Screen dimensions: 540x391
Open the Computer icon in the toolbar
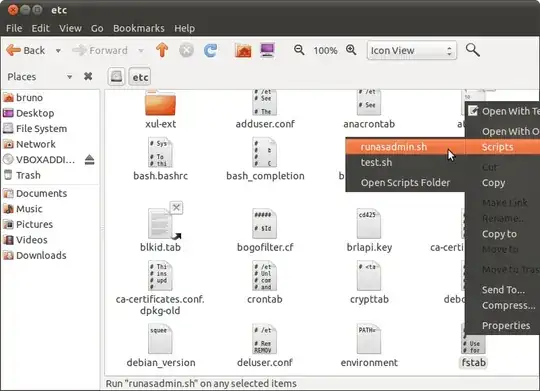click(268, 51)
